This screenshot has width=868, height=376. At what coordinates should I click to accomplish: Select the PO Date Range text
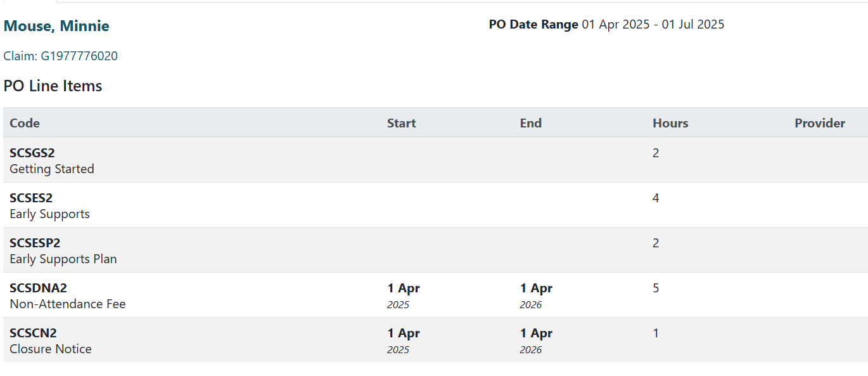click(533, 25)
